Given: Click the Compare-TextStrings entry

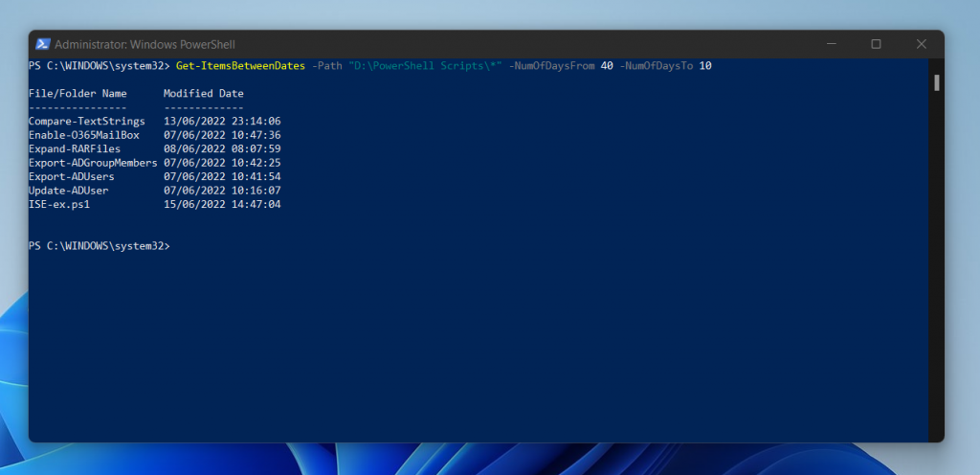Looking at the screenshot, I should pyautogui.click(x=87, y=122).
